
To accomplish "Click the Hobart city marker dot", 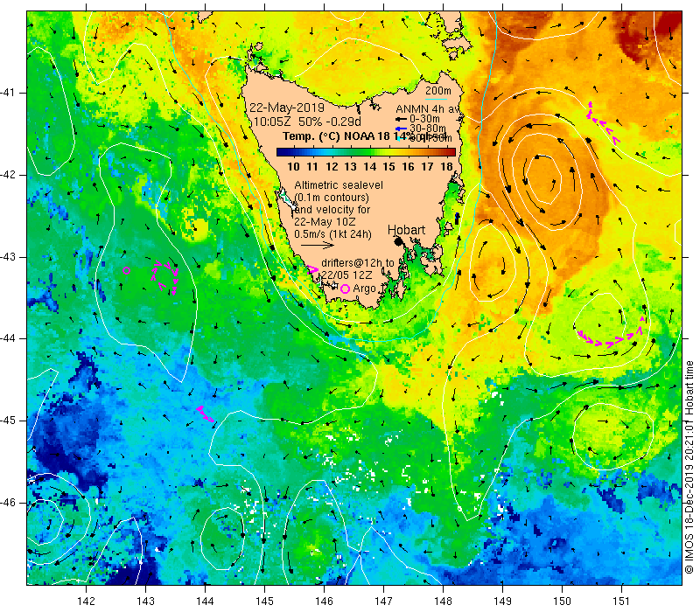I will (399, 241).
